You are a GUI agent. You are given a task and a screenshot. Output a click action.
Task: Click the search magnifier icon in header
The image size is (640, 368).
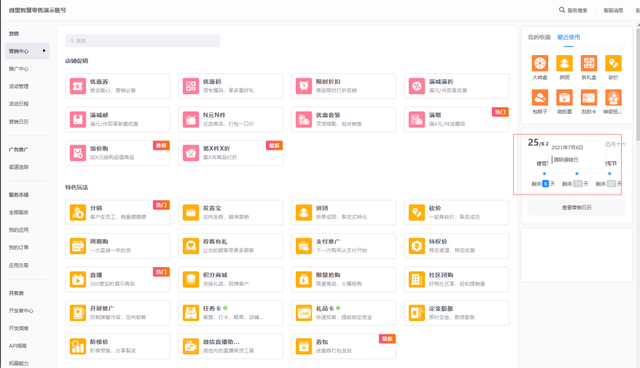[562, 10]
